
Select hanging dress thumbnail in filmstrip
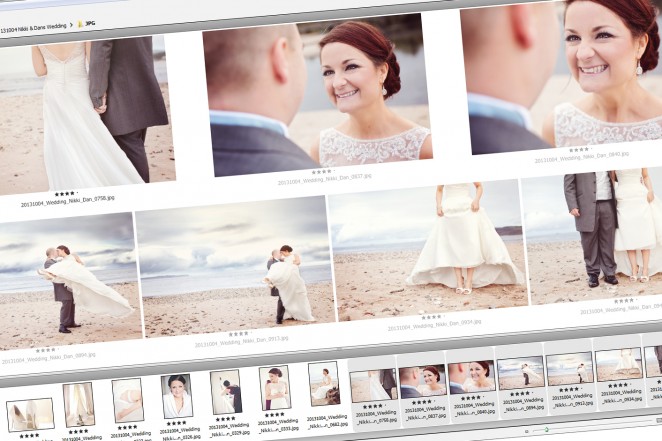[79, 404]
